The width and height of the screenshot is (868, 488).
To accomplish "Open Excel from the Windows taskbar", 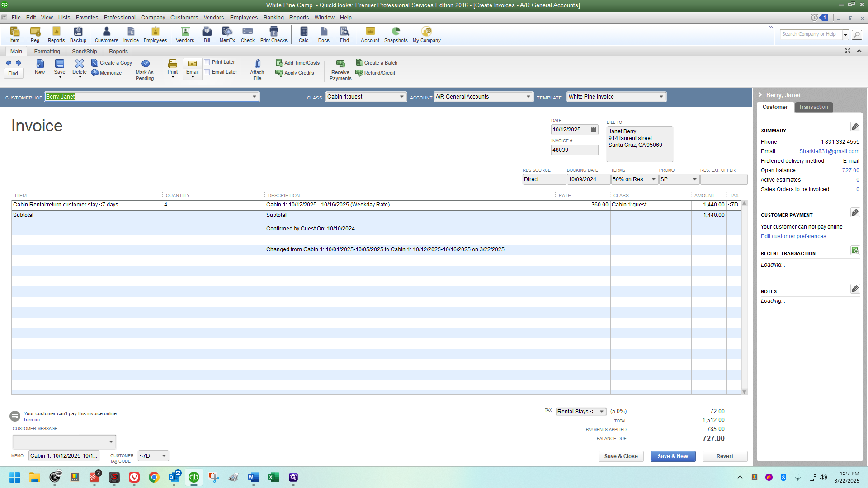I will (274, 477).
